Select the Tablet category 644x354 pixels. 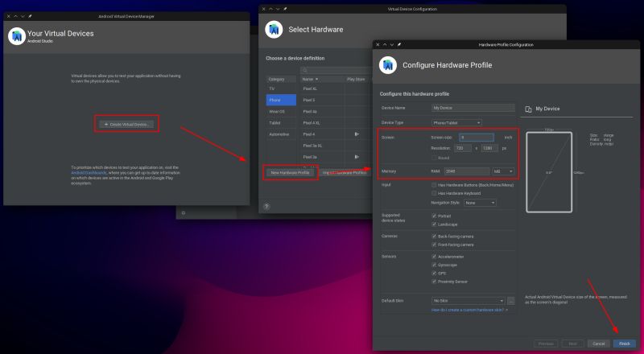[281, 123]
